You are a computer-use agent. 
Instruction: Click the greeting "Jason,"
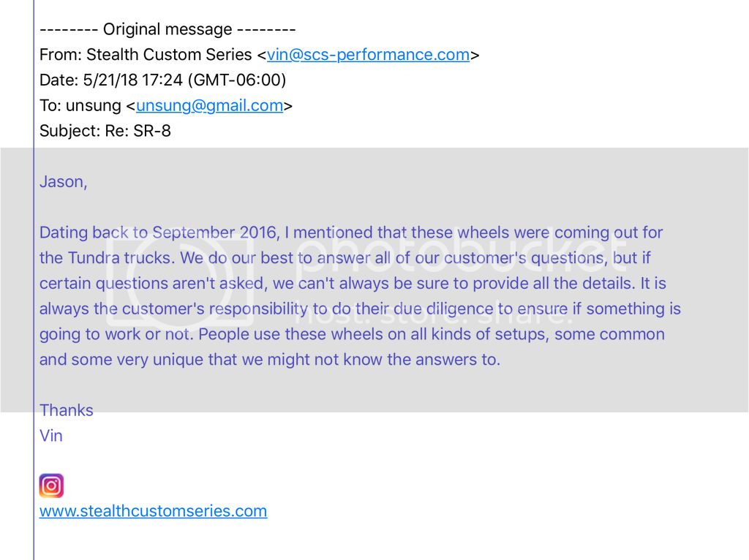click(x=63, y=182)
